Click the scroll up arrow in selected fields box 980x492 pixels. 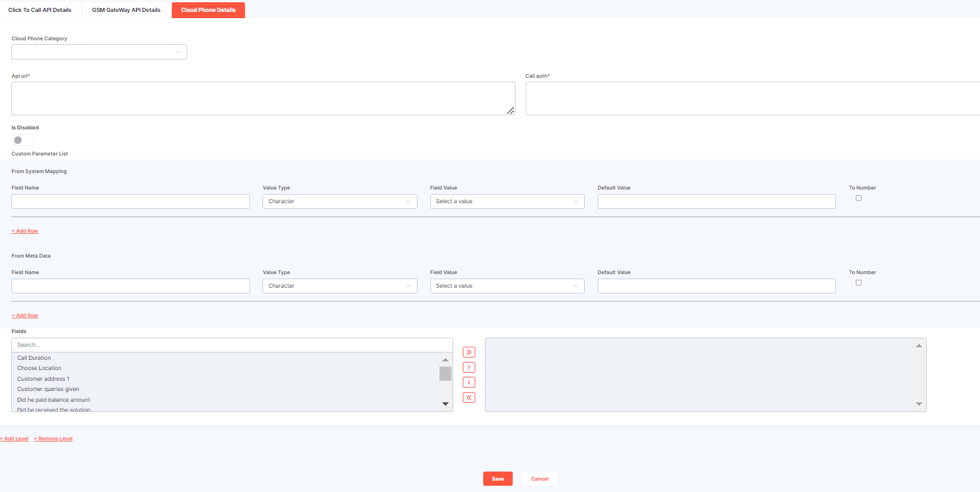[919, 346]
